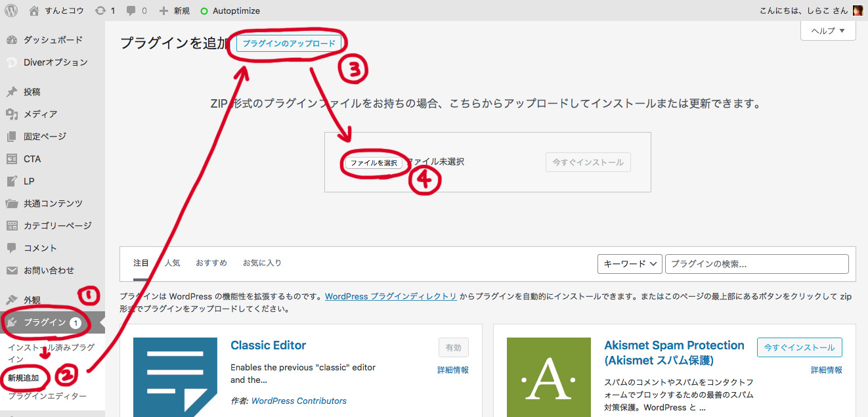Open メディア in the sidebar

coord(40,114)
